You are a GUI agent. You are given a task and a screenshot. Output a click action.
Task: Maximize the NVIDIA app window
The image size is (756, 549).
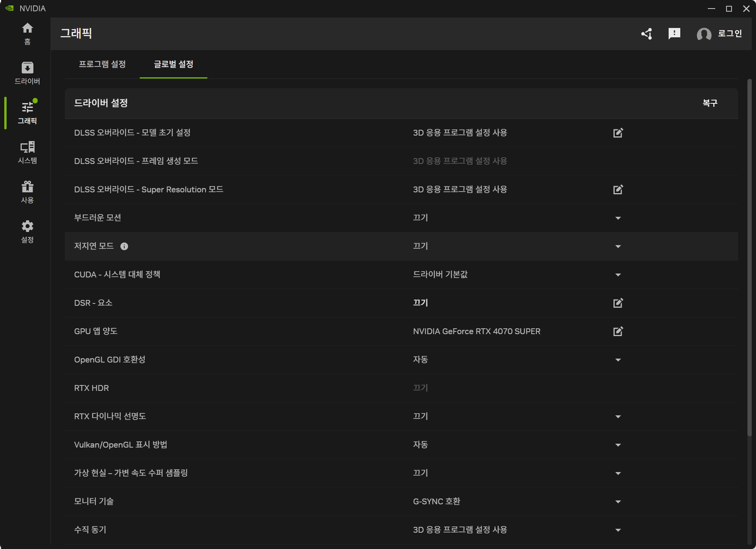tap(729, 9)
